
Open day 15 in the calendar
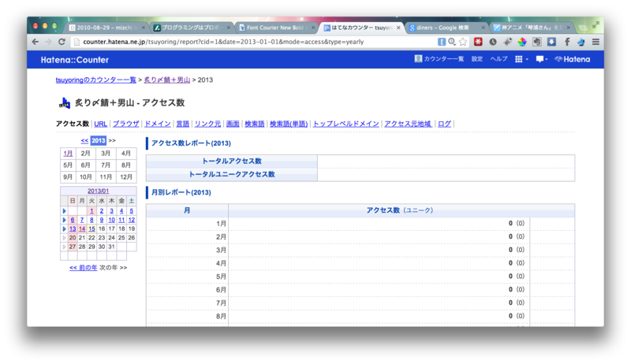91,228
